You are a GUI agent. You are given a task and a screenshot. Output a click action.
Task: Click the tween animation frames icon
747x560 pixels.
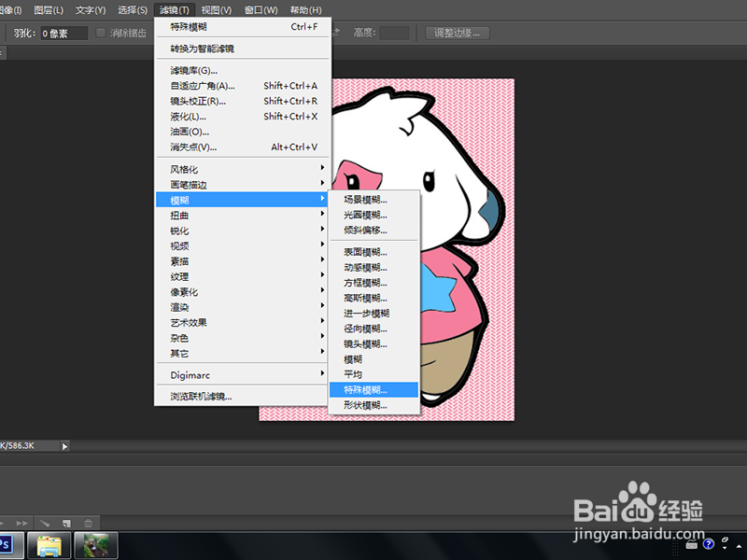coord(44,523)
